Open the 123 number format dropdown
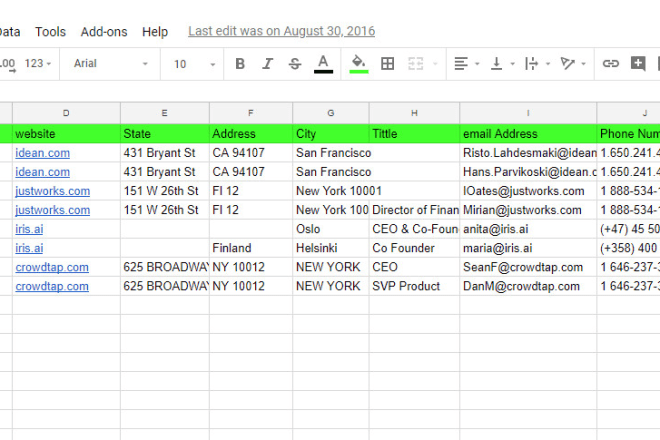Screen dimensions: 660x440 [37, 64]
